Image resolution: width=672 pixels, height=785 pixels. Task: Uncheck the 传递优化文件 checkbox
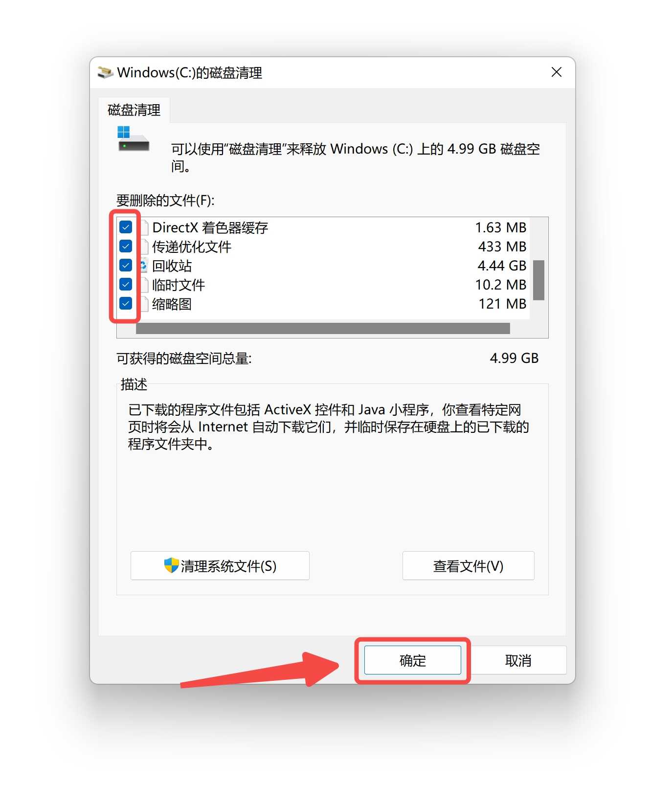pyautogui.click(x=126, y=246)
